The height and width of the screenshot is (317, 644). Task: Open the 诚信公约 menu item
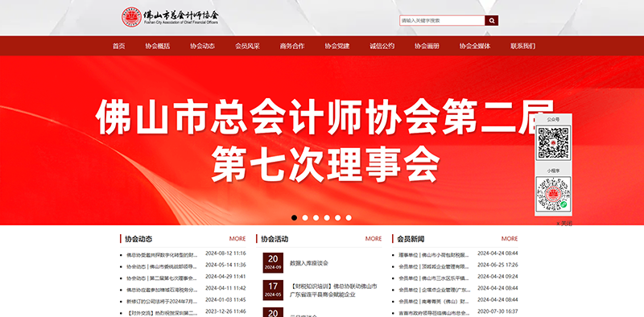tap(382, 46)
